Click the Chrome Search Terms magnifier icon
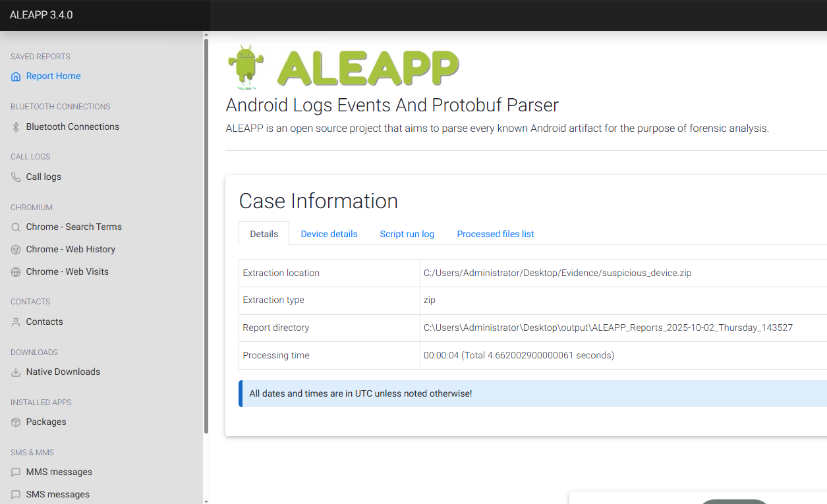The width and height of the screenshot is (827, 504). (x=16, y=227)
